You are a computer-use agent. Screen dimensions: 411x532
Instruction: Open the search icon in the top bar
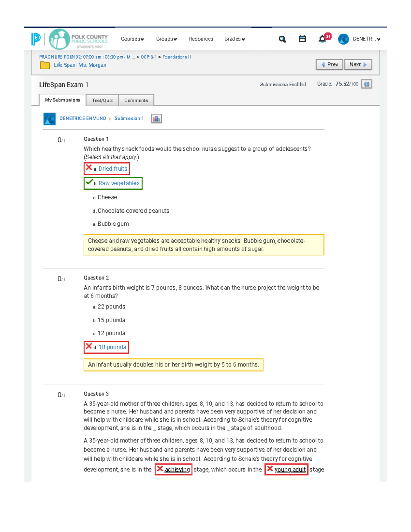[x=282, y=39]
